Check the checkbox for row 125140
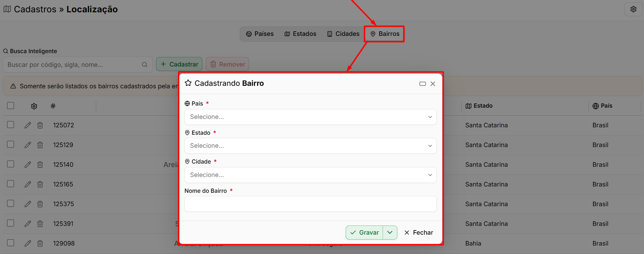The width and height of the screenshot is (644, 254). pyautogui.click(x=11, y=164)
